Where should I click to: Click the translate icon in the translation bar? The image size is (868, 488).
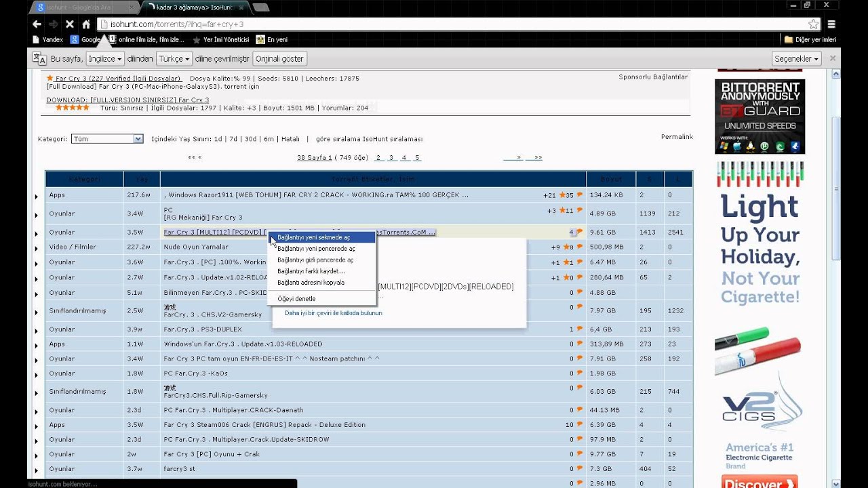39,58
